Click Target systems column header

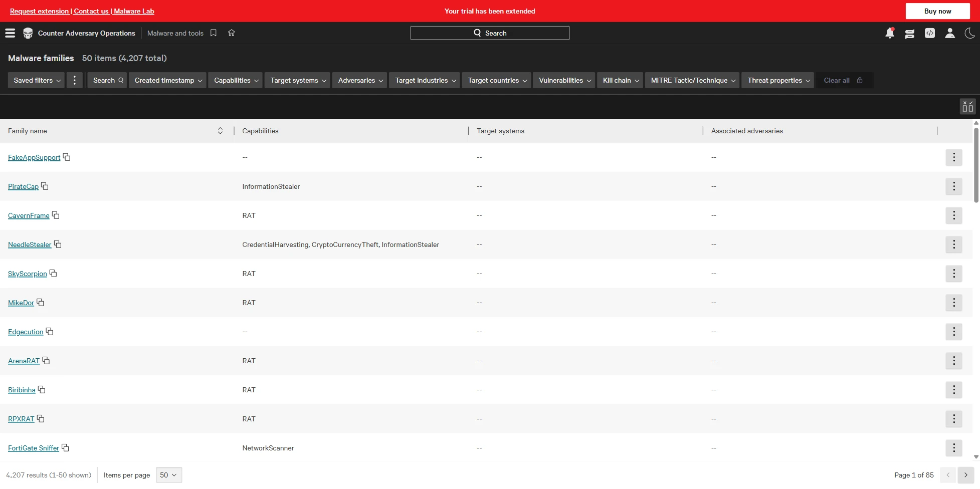[x=500, y=131]
